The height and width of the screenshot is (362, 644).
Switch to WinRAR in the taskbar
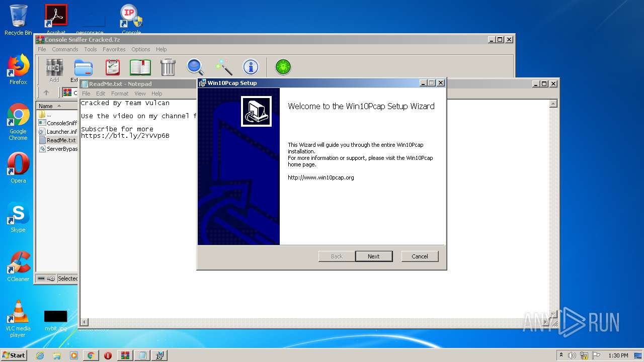tap(125, 355)
